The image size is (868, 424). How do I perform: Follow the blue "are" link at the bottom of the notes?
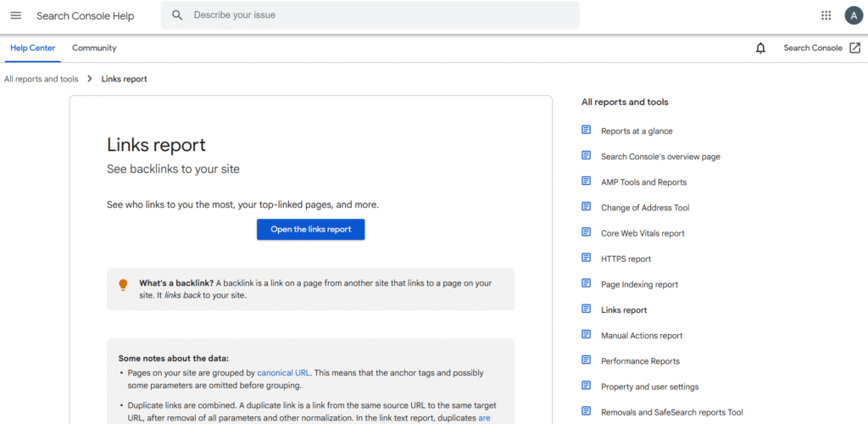pos(484,418)
